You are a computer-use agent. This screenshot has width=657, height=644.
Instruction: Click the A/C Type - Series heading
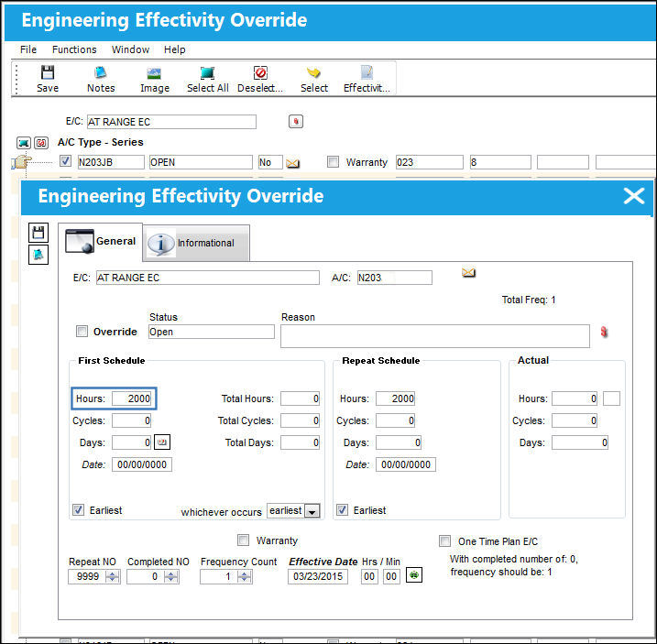click(101, 142)
